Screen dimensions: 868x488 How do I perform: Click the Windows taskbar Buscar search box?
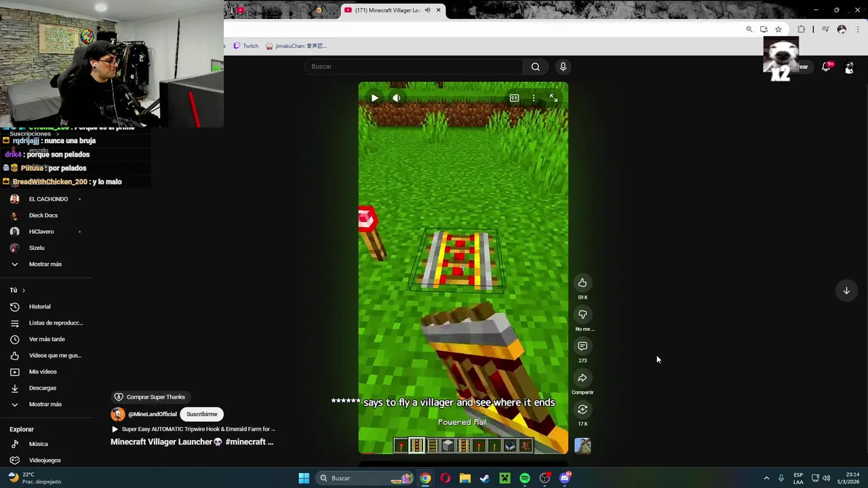(366, 479)
